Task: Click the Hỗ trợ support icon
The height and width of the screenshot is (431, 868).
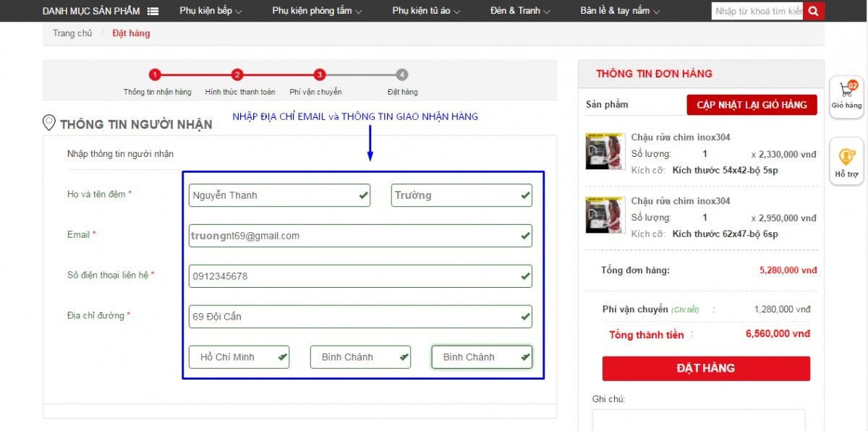Action: pos(846,161)
